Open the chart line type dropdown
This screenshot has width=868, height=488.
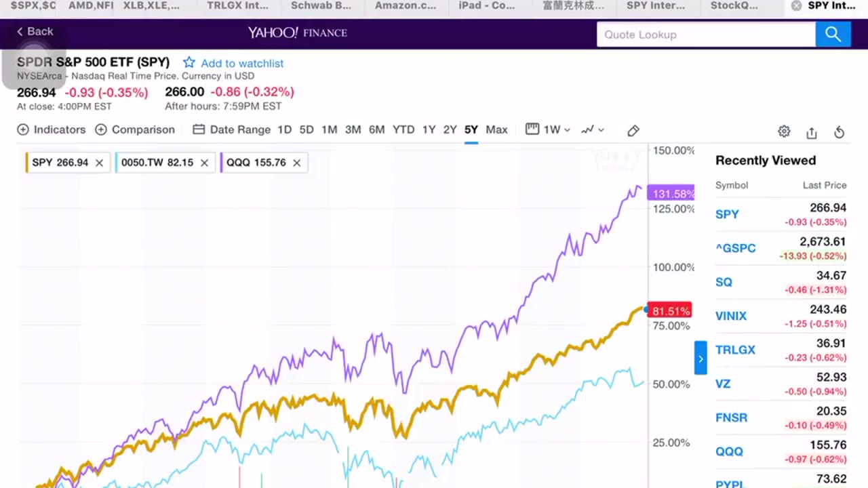[593, 129]
